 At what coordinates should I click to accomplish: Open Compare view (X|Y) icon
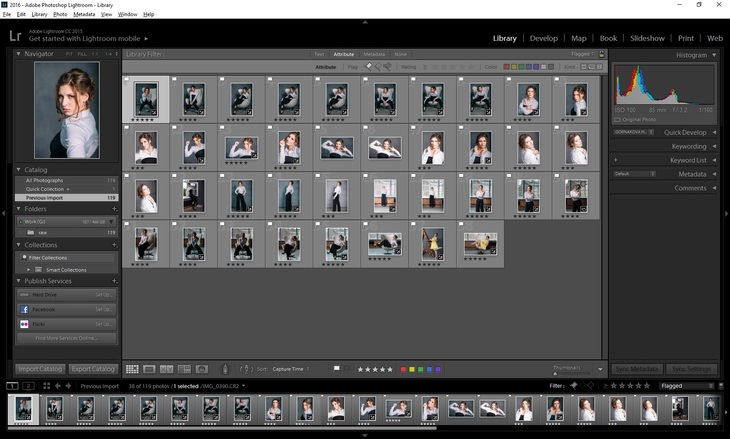[x=167, y=369]
